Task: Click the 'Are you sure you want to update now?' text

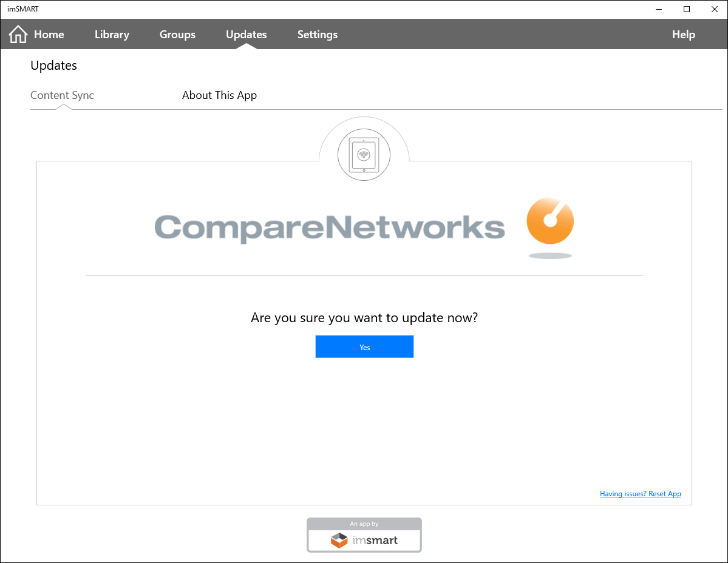Action: click(364, 318)
